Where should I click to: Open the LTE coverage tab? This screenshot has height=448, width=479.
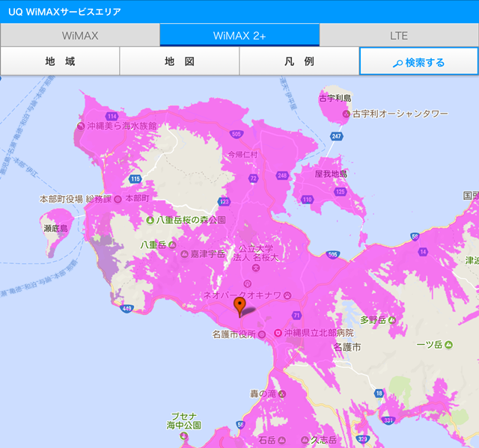tap(399, 35)
